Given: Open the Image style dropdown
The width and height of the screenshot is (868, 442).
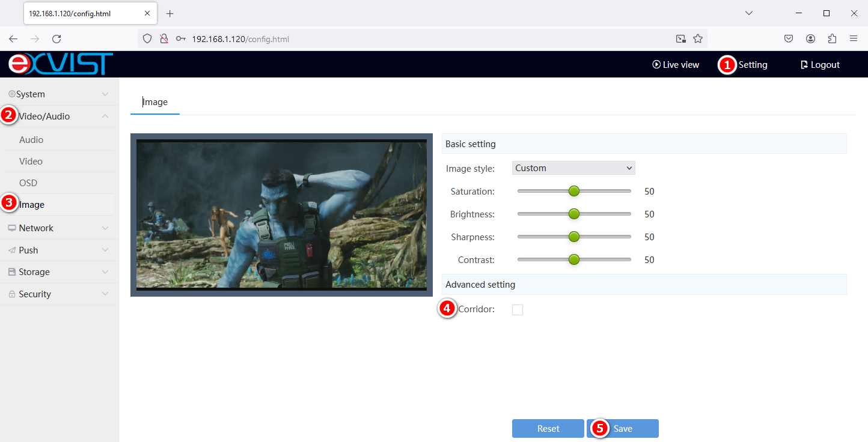Looking at the screenshot, I should 573,168.
